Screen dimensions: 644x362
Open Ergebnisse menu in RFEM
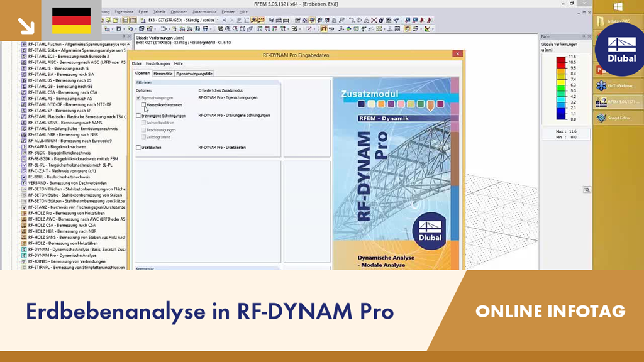point(124,12)
